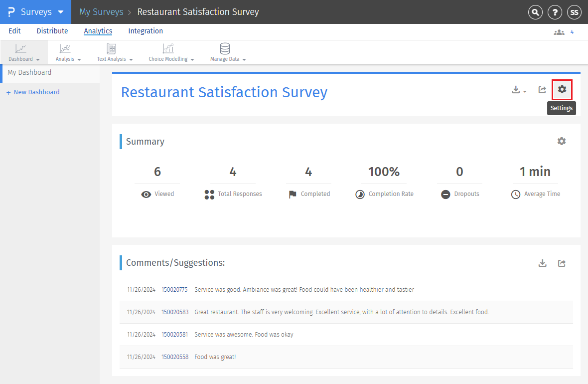Open response 150020775 link
This screenshot has height=384, width=588.
point(174,289)
